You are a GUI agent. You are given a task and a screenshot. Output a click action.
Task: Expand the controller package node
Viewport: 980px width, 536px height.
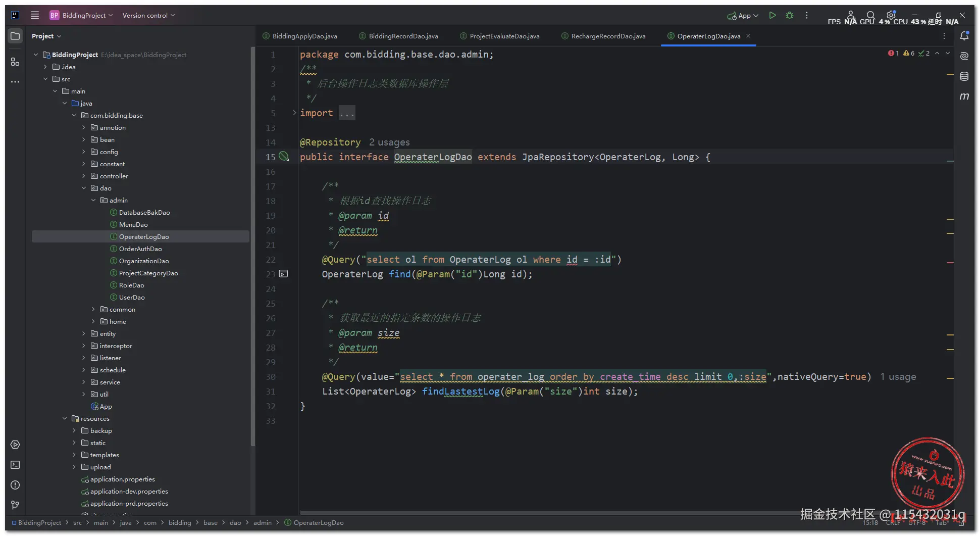click(84, 176)
